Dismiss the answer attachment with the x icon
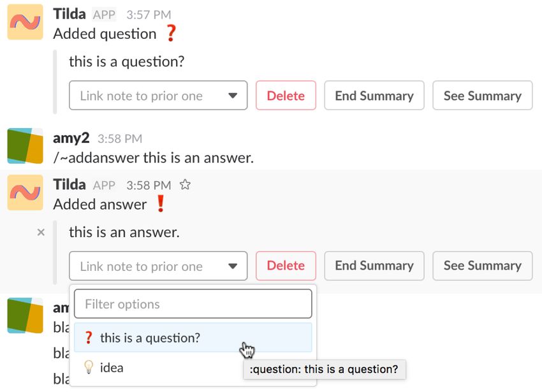Screen dimensions: 542x392 [x=41, y=232]
